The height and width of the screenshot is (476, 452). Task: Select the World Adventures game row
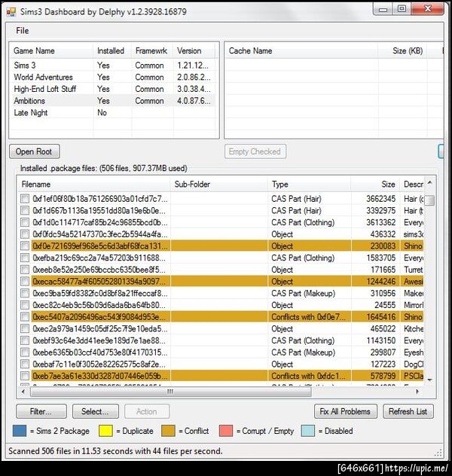113,77
